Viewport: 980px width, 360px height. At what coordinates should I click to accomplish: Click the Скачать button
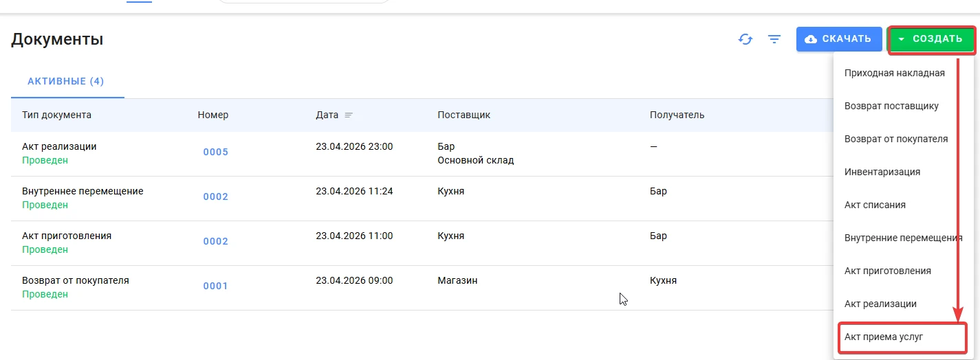click(x=839, y=39)
